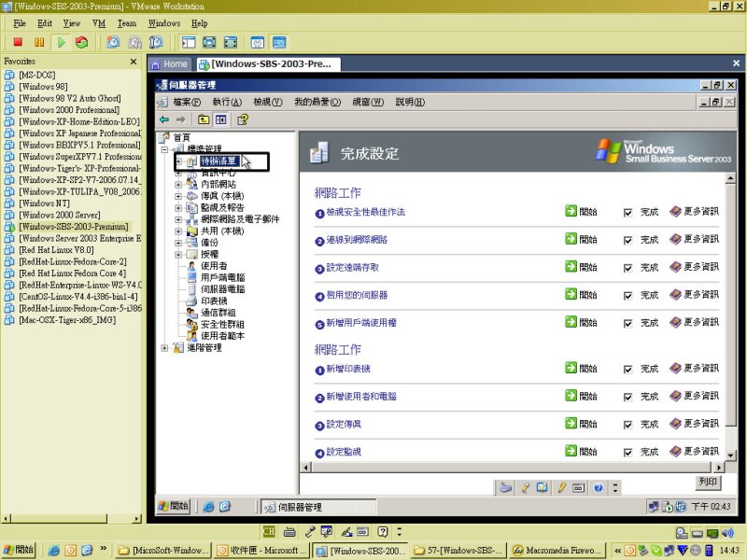Viewport: 747px width, 560px height.
Task: Open the [Mac-OSX-Tiger-x86_IMG] favorite
Action: point(67,320)
